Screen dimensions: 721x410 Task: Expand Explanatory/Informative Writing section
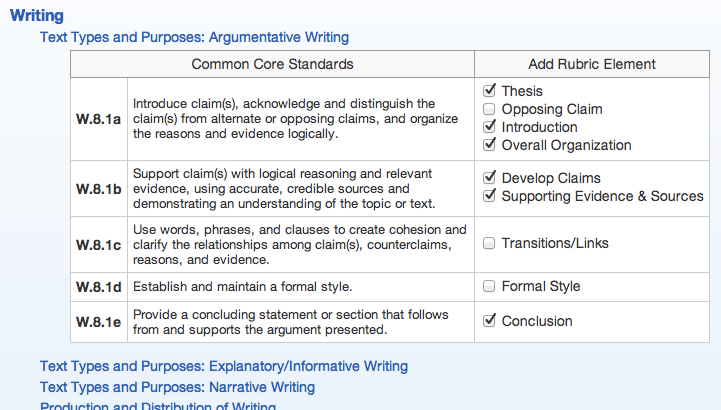click(223, 366)
